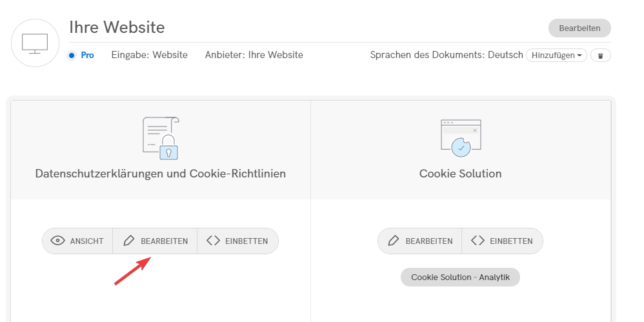The image size is (644, 322).
Task: Click the 'Sprachen des Dokuments' label
Action: [x=427, y=55]
